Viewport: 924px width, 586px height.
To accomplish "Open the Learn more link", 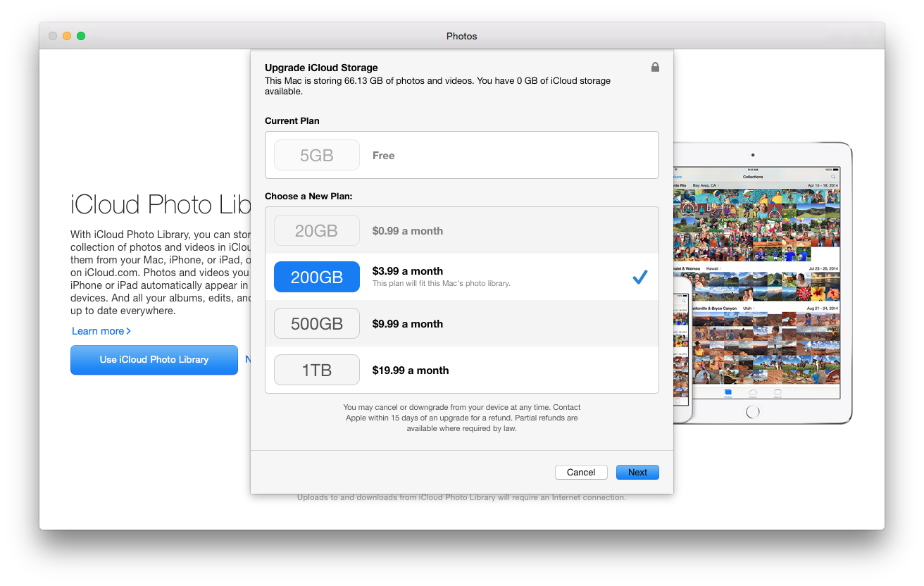I will click(x=101, y=331).
